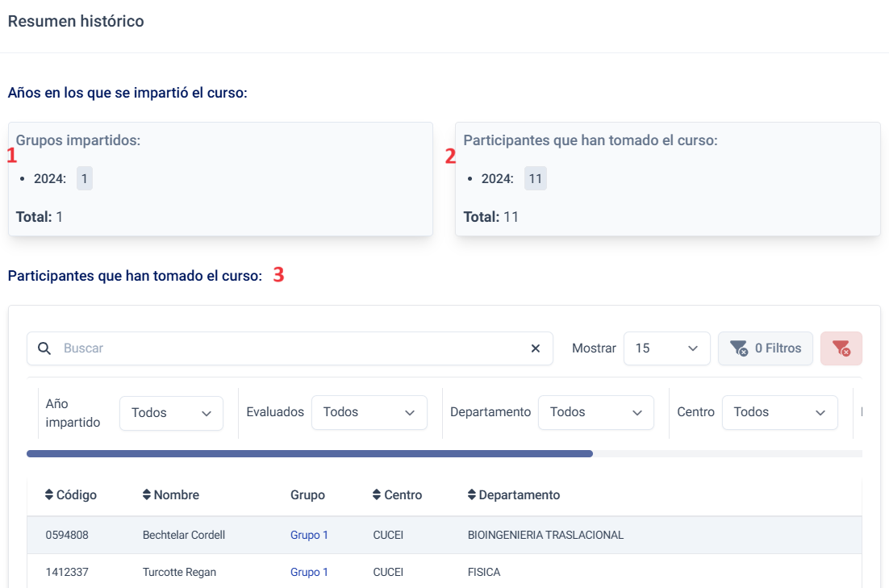Clear the search field with X icon
Viewport: 889px width, 588px height.
point(535,348)
